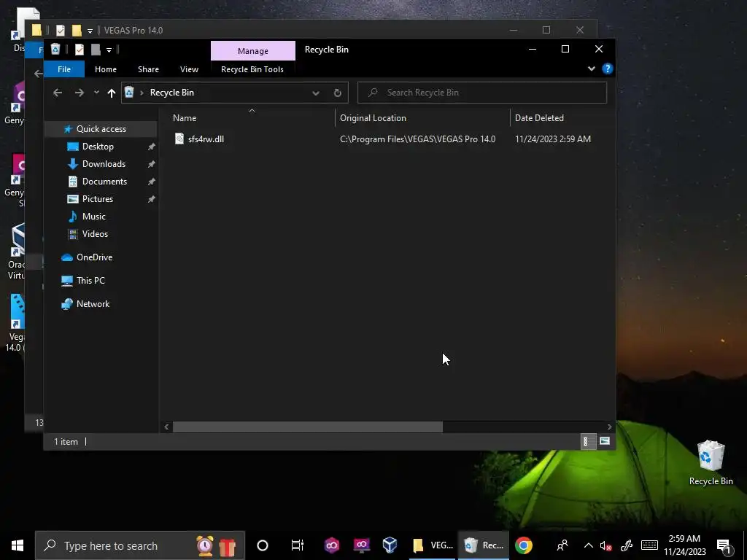Select OneDrive in the navigation pane
This screenshot has height=560, width=747.
[94, 257]
